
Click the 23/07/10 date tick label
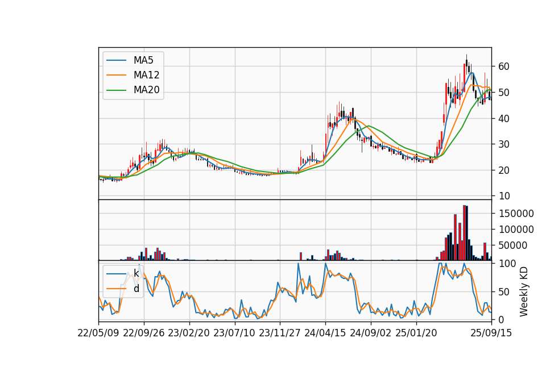click(234, 333)
